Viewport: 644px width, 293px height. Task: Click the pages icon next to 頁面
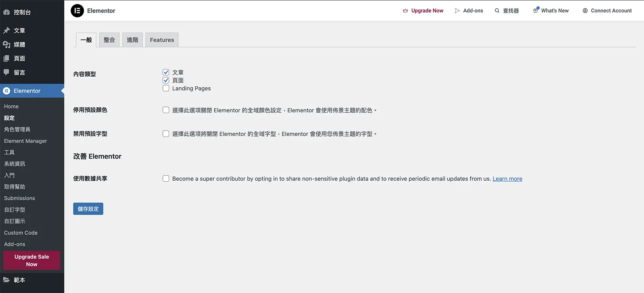7,58
